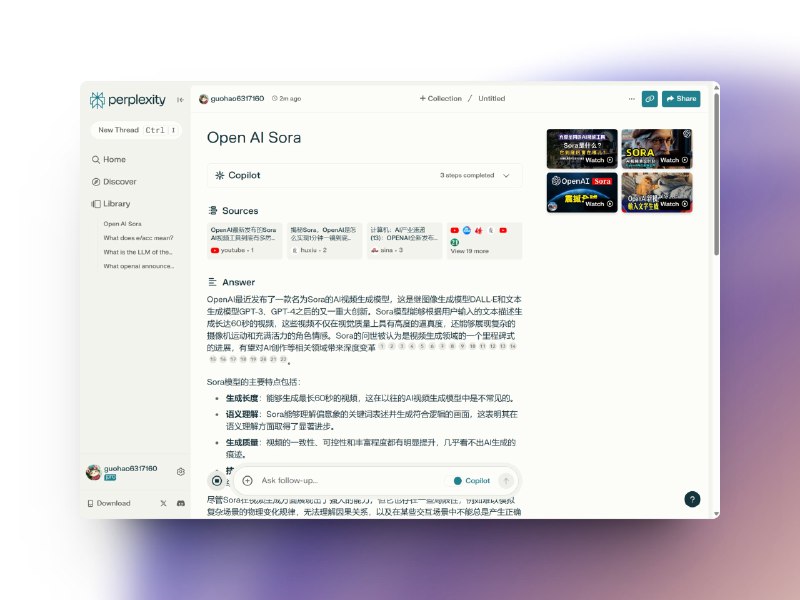Open the huxiu source card
Image resolution: width=800 pixels, height=600 pixels.
[324, 240]
